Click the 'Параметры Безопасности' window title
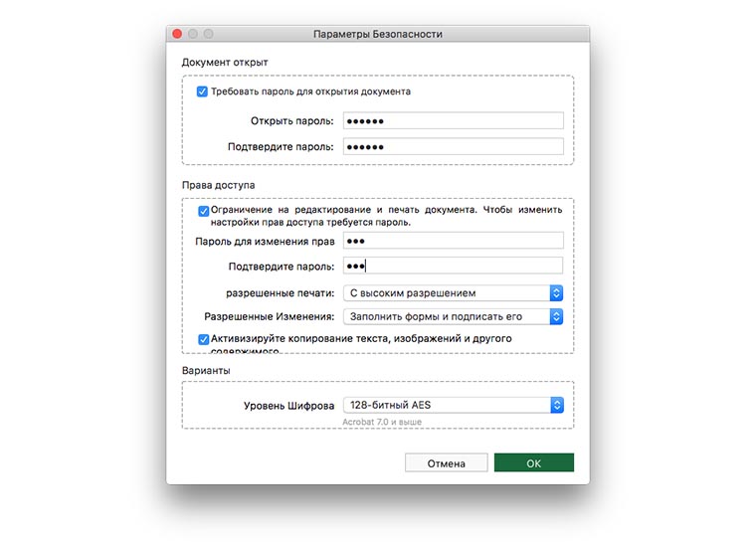This screenshot has width=756, height=547. (x=378, y=34)
